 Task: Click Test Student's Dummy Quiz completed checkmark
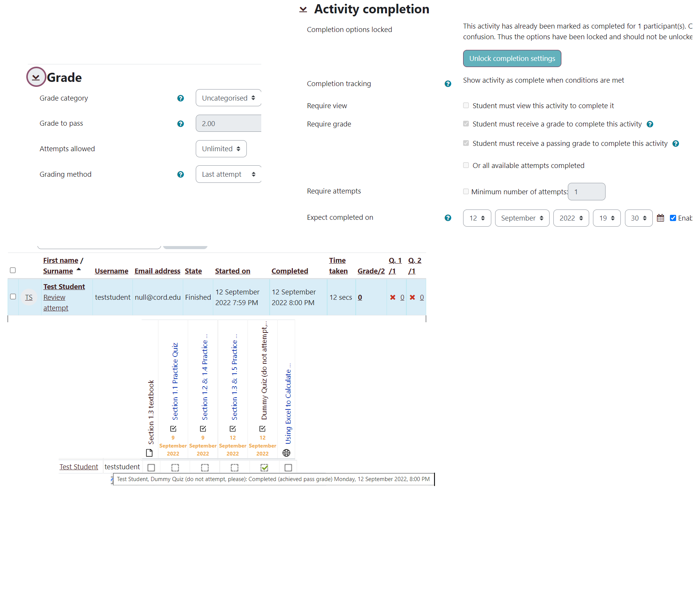point(264,468)
